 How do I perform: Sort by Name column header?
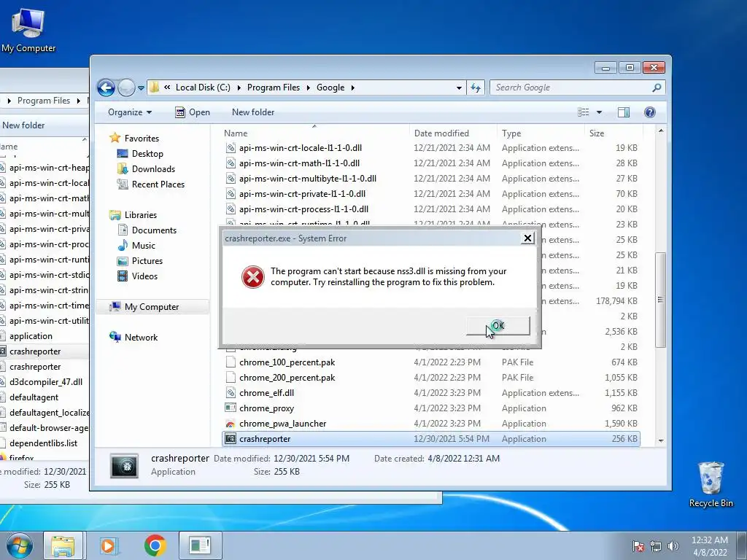coord(236,133)
